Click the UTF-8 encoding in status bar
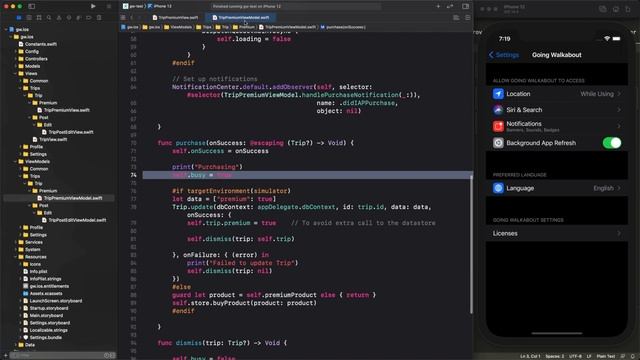The width and height of the screenshot is (640, 360). 575,356
